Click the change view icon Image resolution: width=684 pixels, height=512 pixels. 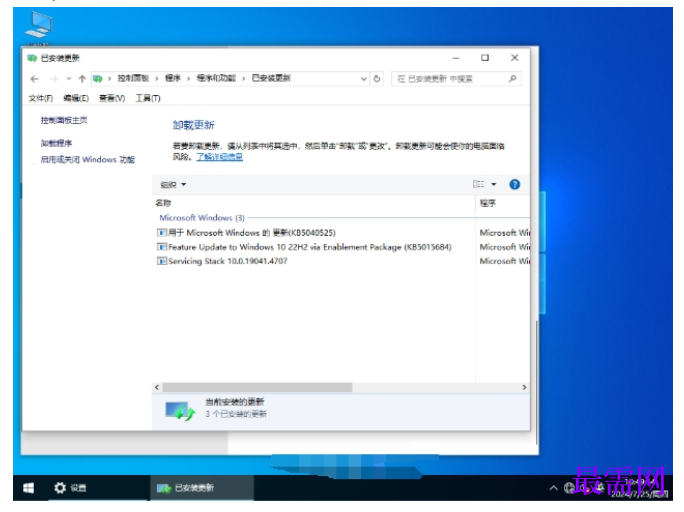point(479,184)
